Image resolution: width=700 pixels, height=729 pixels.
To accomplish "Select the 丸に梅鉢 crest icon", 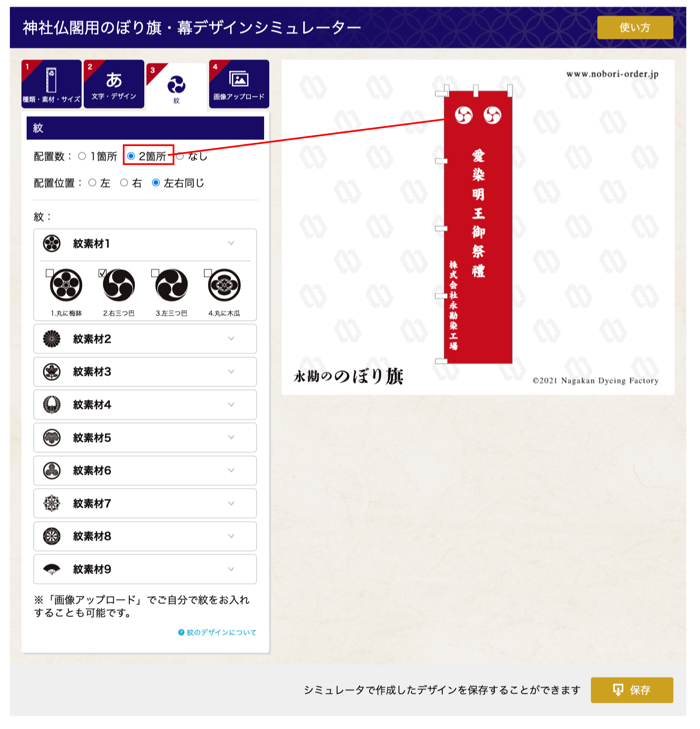I will click(66, 285).
